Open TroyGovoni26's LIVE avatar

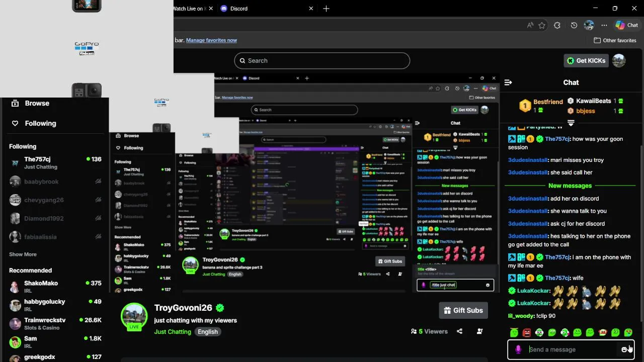click(134, 316)
